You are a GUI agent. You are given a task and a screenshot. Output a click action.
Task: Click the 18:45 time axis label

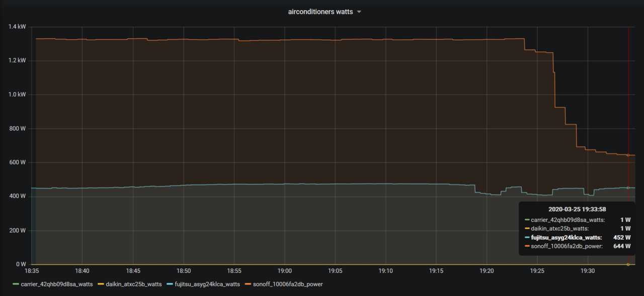click(x=133, y=271)
